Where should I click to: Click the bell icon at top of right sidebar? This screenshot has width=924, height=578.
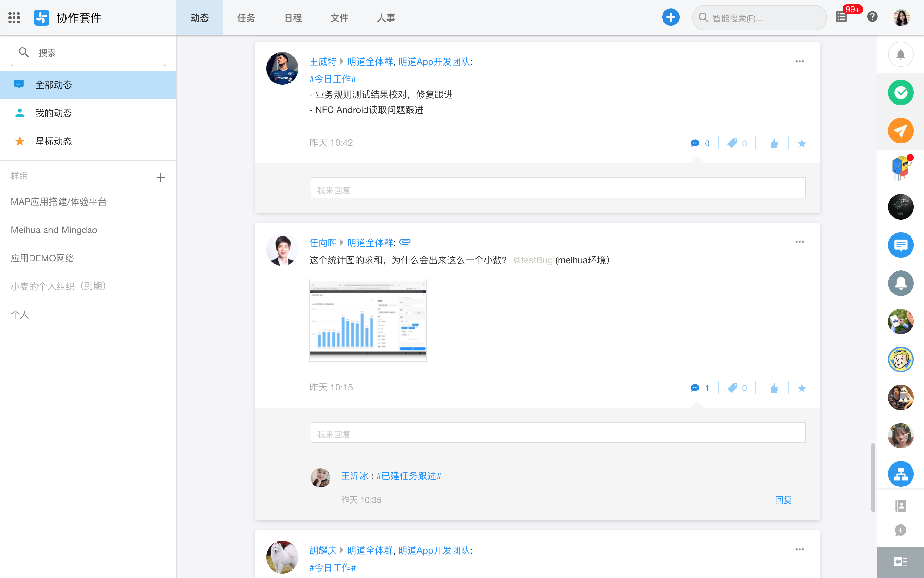click(901, 54)
